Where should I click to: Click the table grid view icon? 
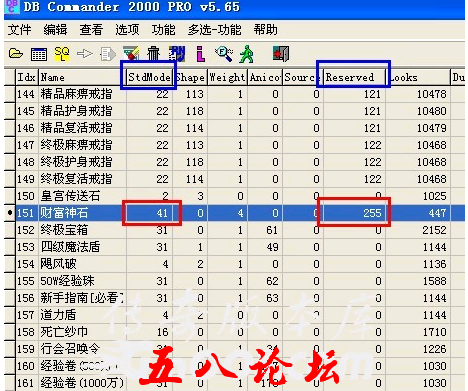(x=39, y=54)
